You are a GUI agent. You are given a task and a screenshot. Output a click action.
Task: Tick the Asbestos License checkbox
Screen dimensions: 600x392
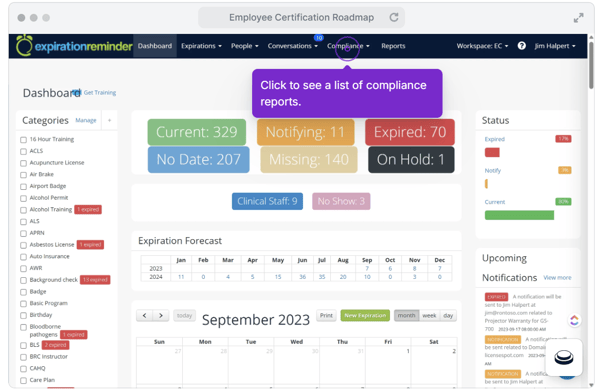(x=23, y=245)
